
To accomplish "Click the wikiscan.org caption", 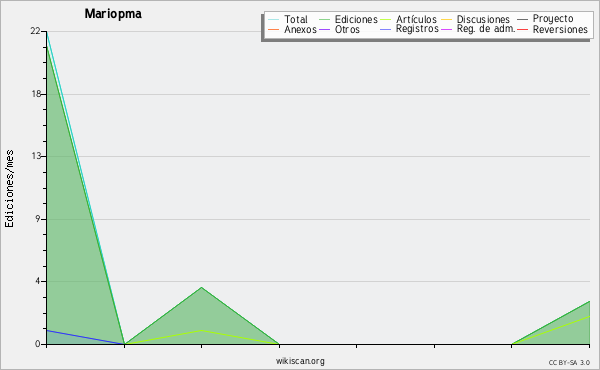I will tap(300, 361).
